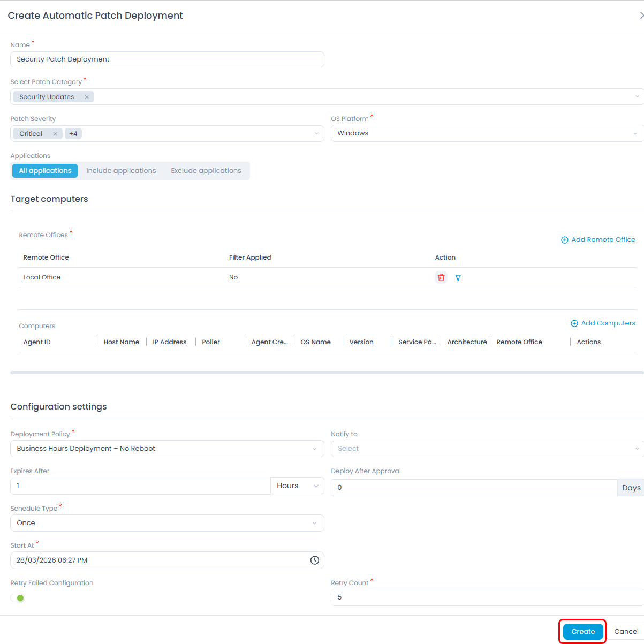Close the Create Automatic Patch Deployment dialog

(641, 16)
